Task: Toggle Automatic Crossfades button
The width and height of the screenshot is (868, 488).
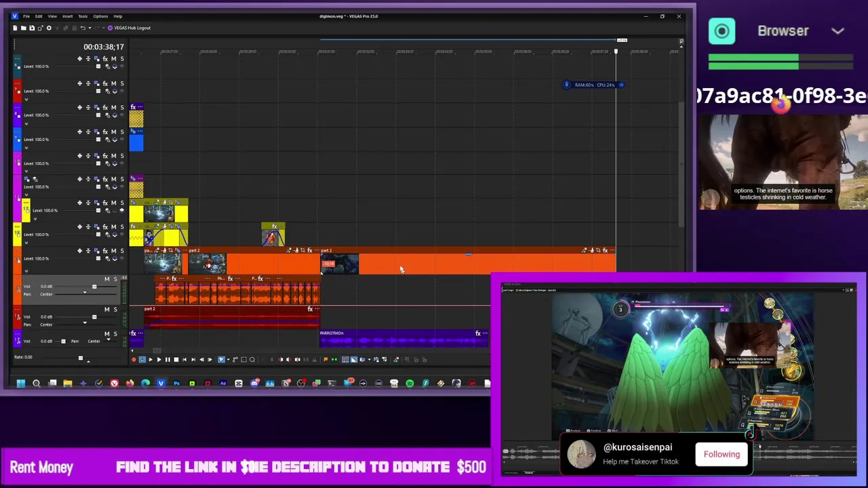Action: pos(354,359)
